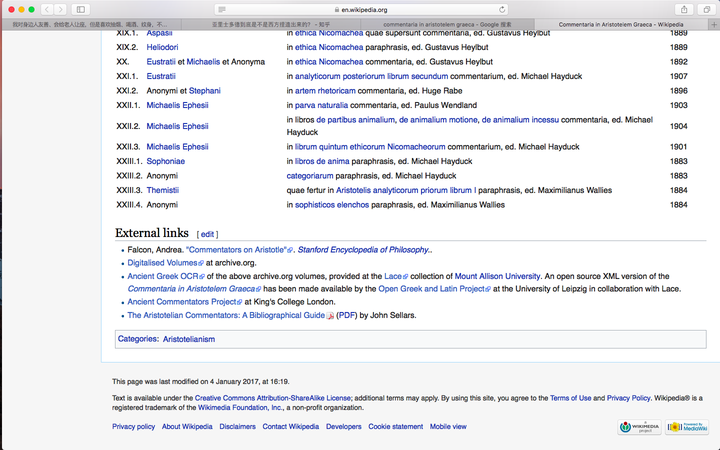Open The Aristotelian Commentators Bibliographical Guide link

click(x=226, y=315)
